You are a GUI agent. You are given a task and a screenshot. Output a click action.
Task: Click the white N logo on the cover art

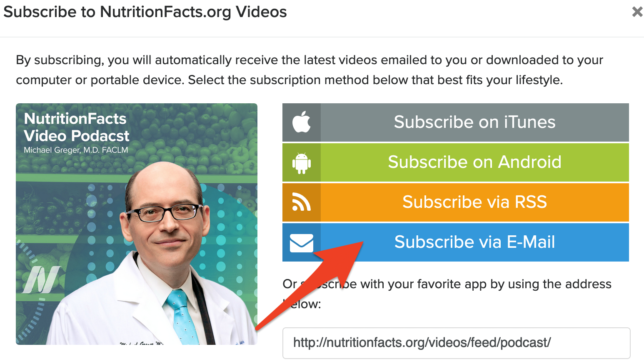pyautogui.click(x=41, y=279)
